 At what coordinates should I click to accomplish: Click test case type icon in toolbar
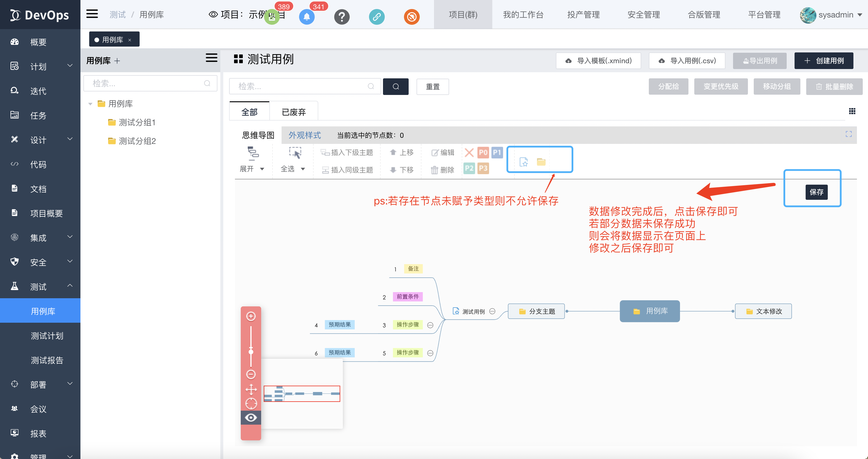click(x=524, y=162)
